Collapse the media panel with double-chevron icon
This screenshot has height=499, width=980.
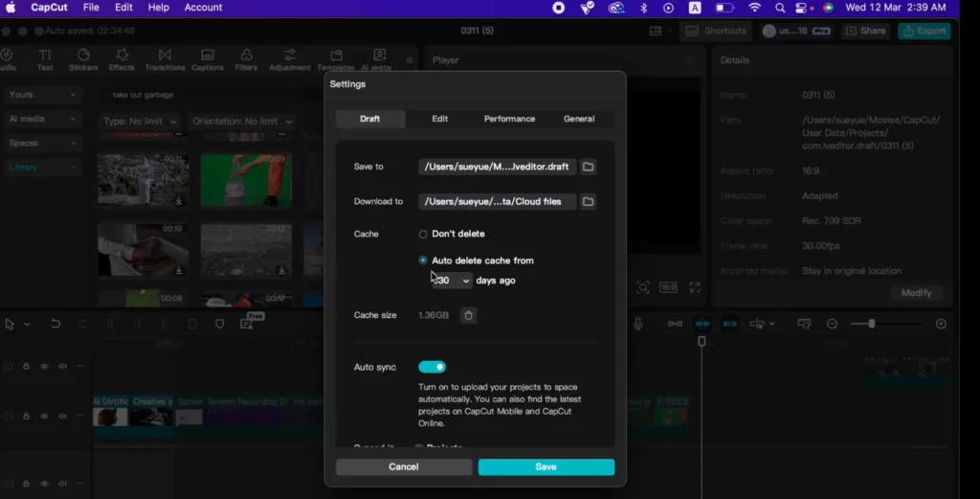point(410,60)
